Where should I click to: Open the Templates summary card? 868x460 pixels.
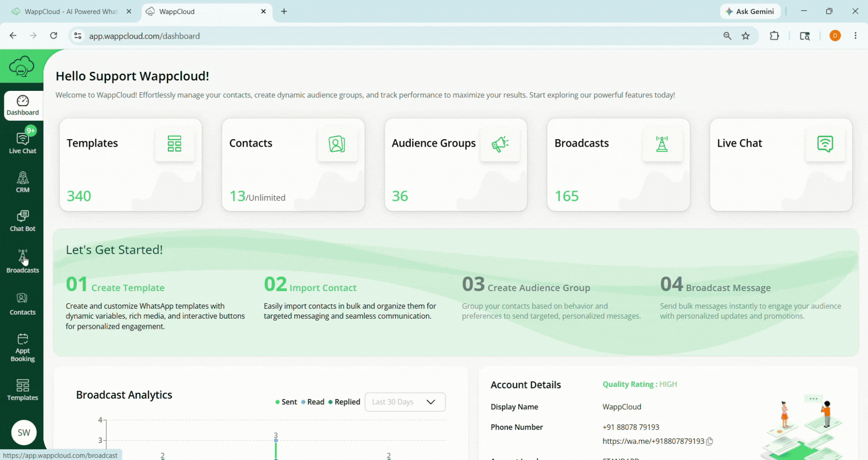(131, 165)
